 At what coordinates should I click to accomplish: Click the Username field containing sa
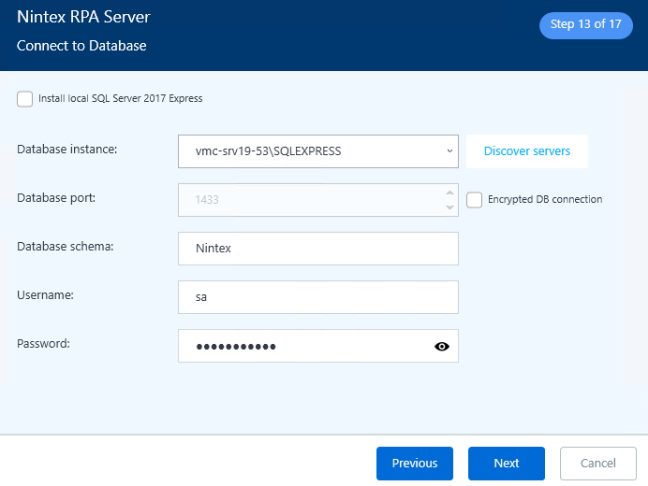[317, 297]
